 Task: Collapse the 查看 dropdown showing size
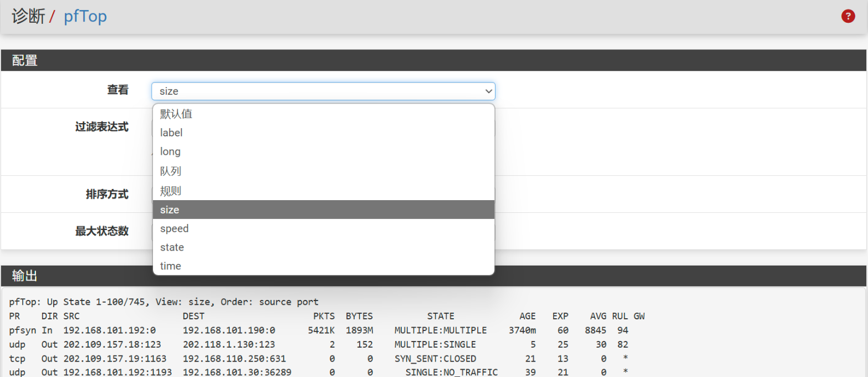point(323,91)
